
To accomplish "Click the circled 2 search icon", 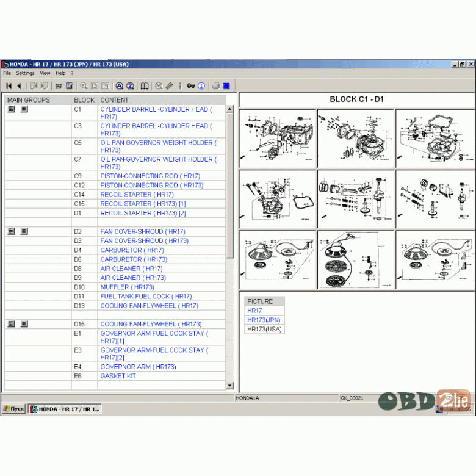I will click(130, 86).
